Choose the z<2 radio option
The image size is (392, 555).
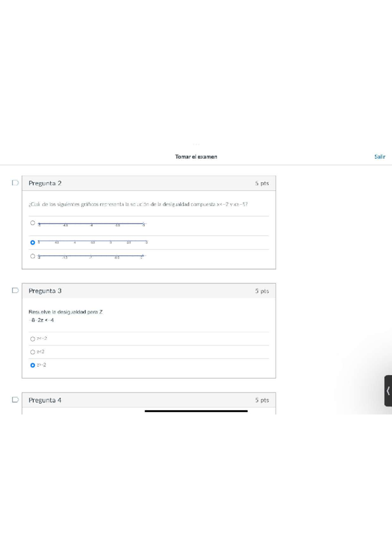point(33,352)
